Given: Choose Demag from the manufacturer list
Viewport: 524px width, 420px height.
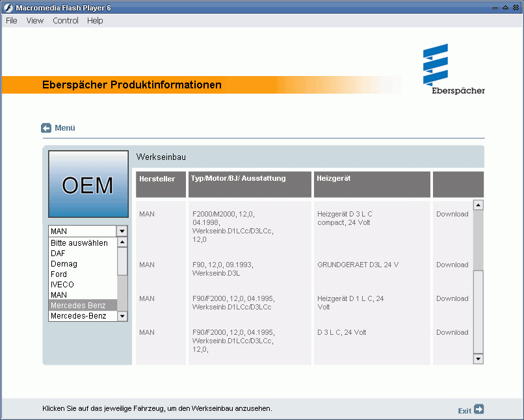Looking at the screenshot, I should click(x=83, y=263).
